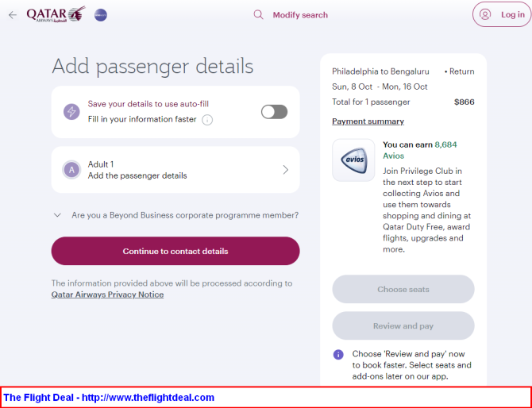Click the oneworld alliance badge
Viewport: 532px width, 408px height.
pos(101,15)
